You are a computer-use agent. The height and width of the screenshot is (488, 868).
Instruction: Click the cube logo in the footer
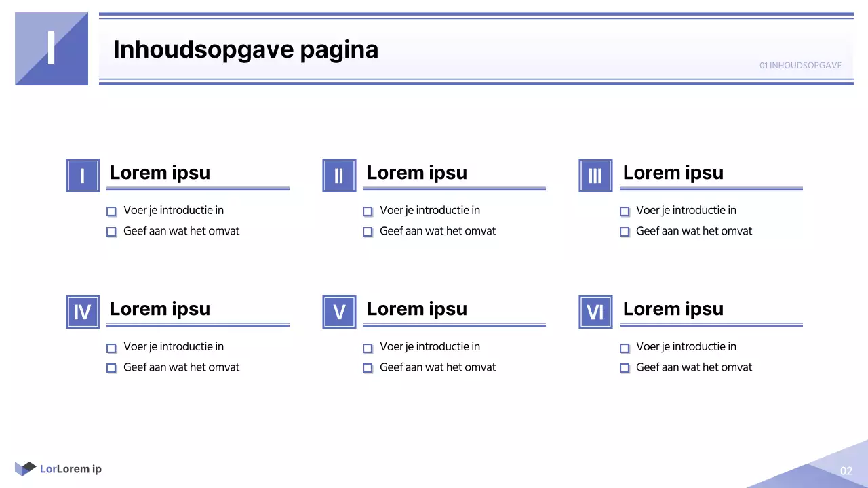tap(25, 468)
